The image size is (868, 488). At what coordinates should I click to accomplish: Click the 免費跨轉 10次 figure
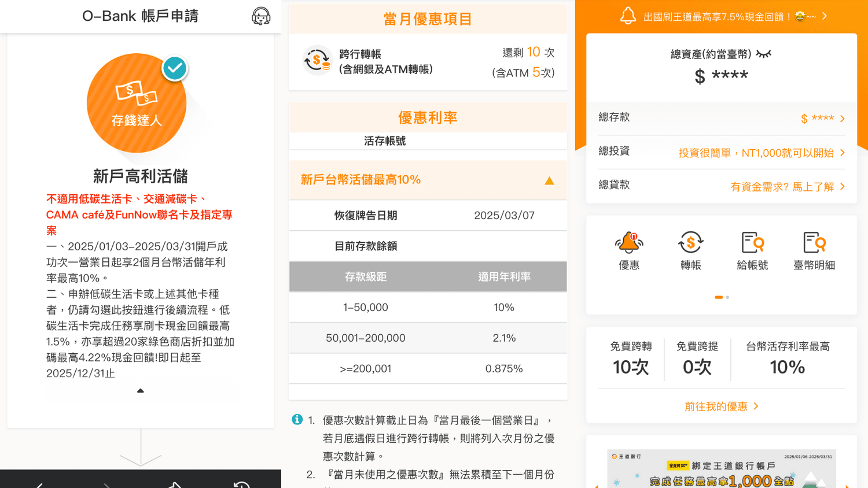[x=631, y=367]
